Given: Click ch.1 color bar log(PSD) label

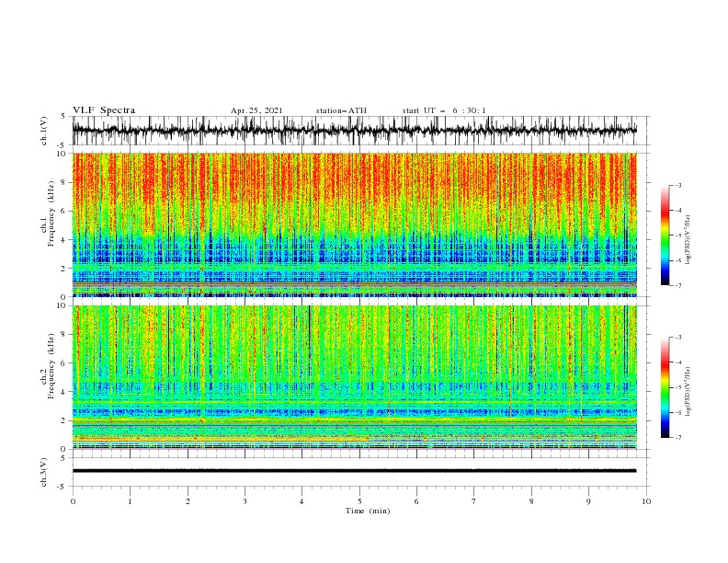Looking at the screenshot, I should pos(688,240).
